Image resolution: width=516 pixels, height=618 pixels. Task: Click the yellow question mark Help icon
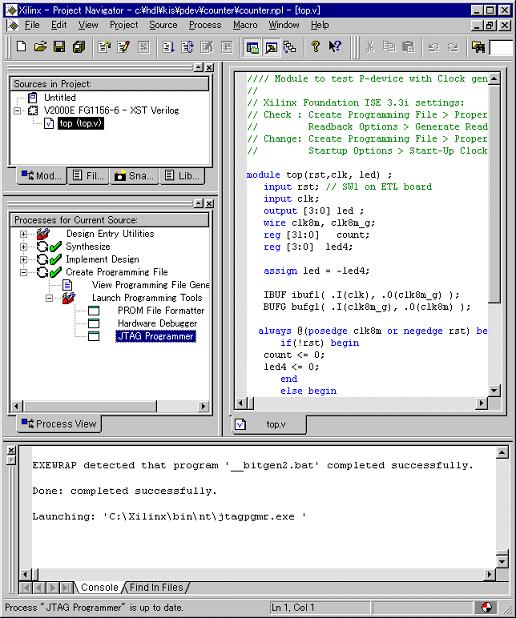coord(315,47)
